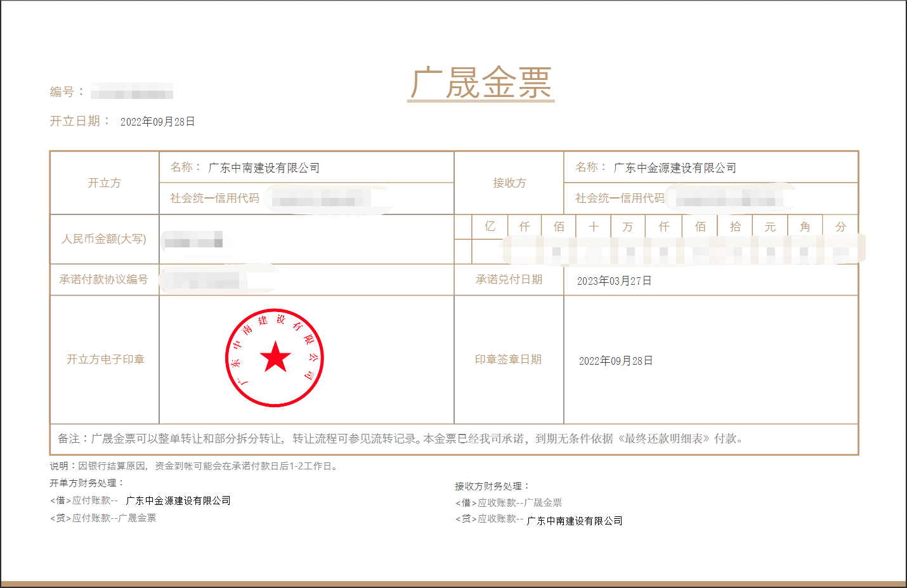Click the 广晟金票 title heading
Viewport: 907px width, 588px height.
481,83
